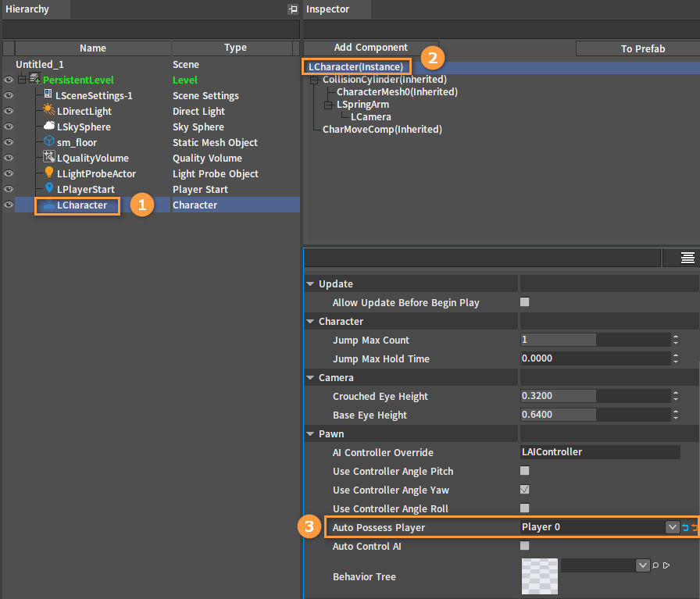Click the LCharacter person icon
This screenshot has height=599, width=700.
coord(48,205)
